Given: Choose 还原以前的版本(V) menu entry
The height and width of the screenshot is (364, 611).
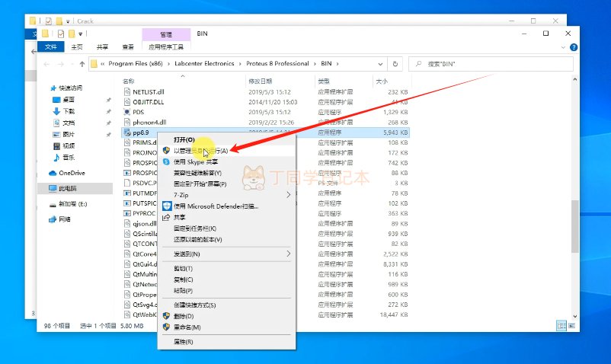Looking at the screenshot, I should pyautogui.click(x=226, y=239).
